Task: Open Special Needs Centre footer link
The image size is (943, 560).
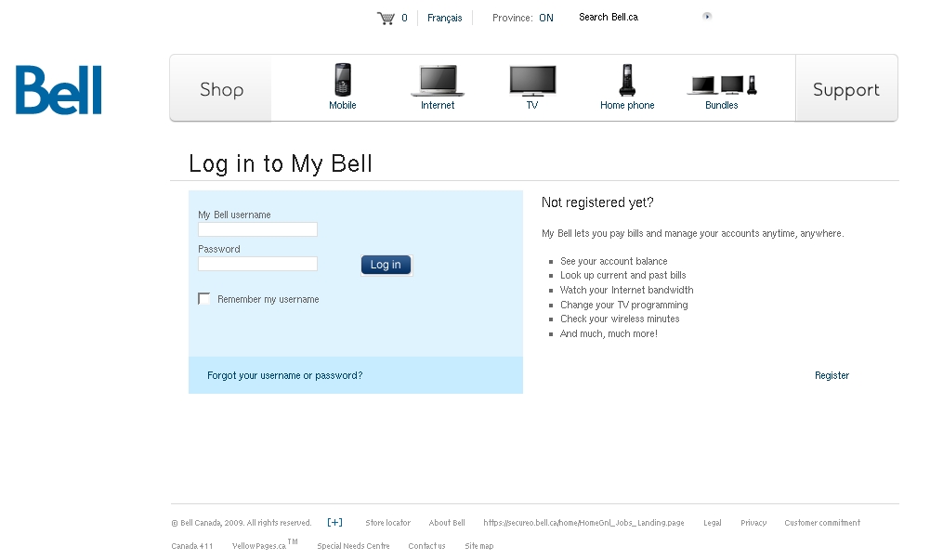Action: 353,546
